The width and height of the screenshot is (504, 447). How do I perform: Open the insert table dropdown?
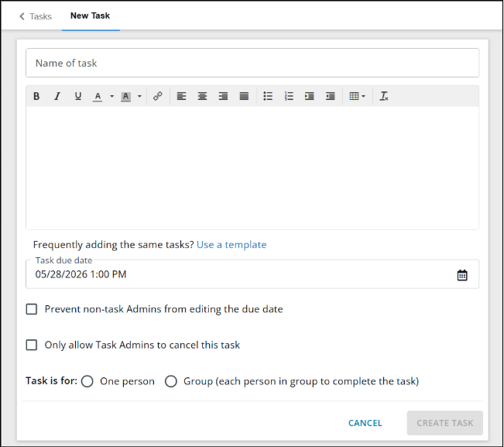click(x=357, y=96)
